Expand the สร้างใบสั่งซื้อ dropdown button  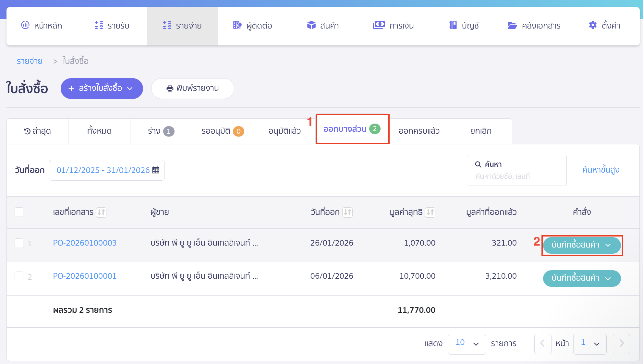pyautogui.click(x=130, y=88)
